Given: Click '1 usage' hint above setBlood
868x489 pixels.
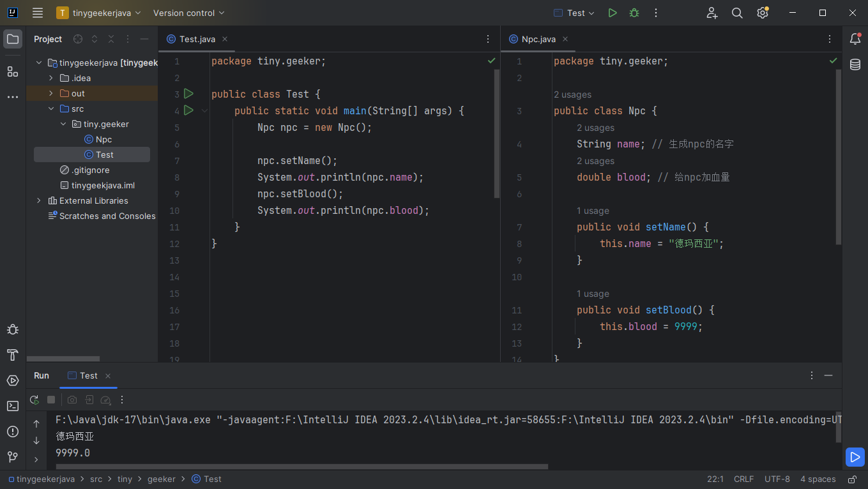Looking at the screenshot, I should (593, 294).
